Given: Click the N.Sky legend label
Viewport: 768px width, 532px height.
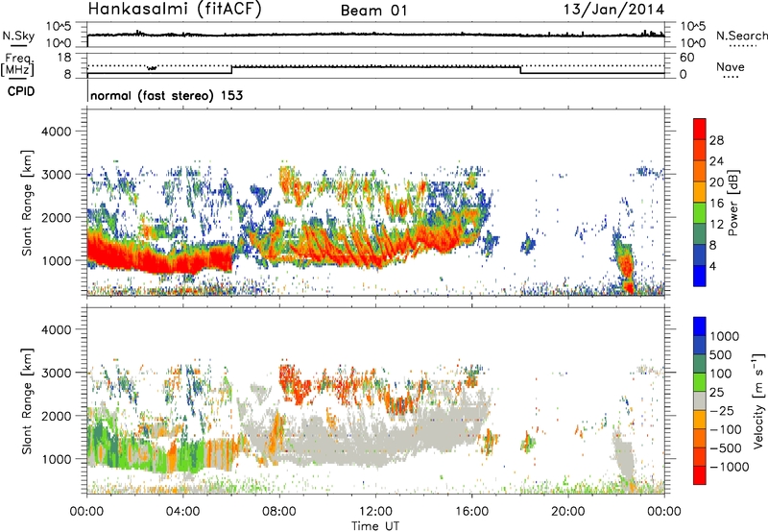Looking at the screenshot, I should pos(18,36).
